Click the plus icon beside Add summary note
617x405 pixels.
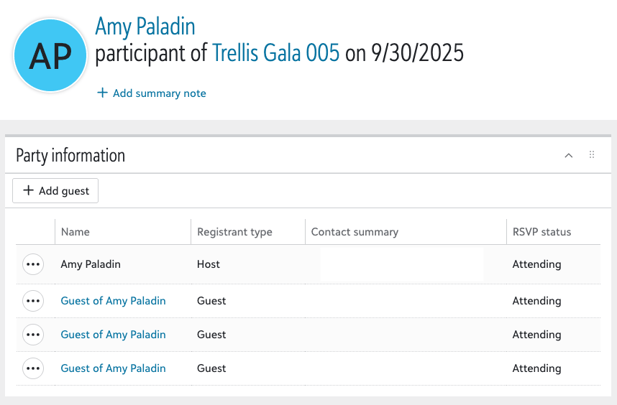[x=102, y=93]
